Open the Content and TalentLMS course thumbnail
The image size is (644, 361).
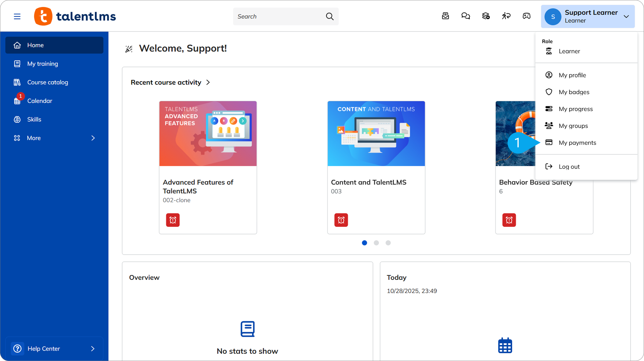pos(376,134)
